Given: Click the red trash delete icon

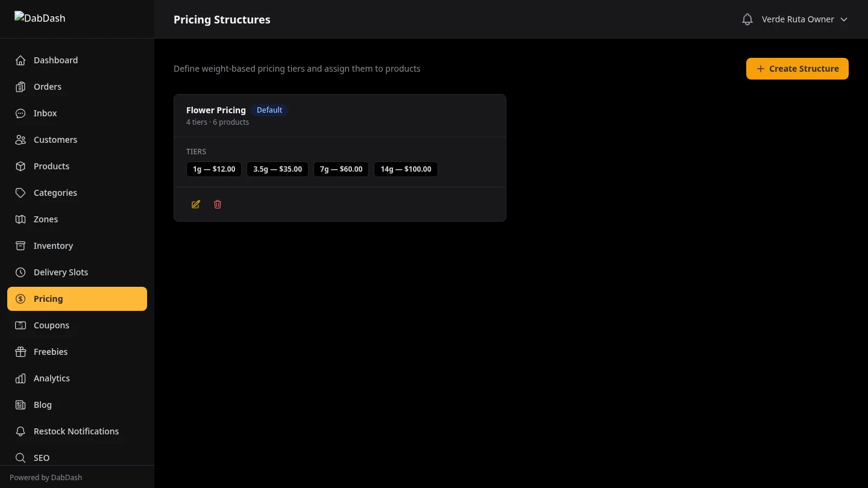Looking at the screenshot, I should tap(218, 204).
